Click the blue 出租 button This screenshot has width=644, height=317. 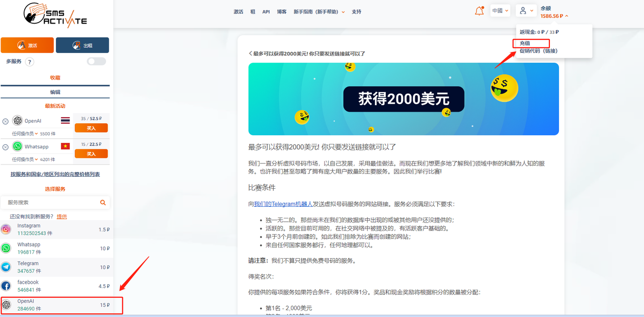[83, 45]
